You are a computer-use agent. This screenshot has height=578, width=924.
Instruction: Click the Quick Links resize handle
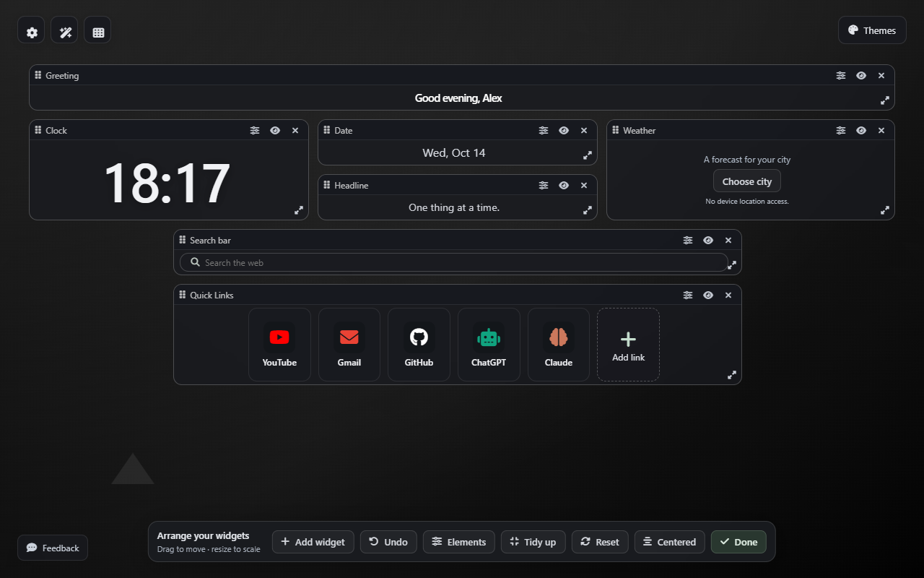[732, 375]
